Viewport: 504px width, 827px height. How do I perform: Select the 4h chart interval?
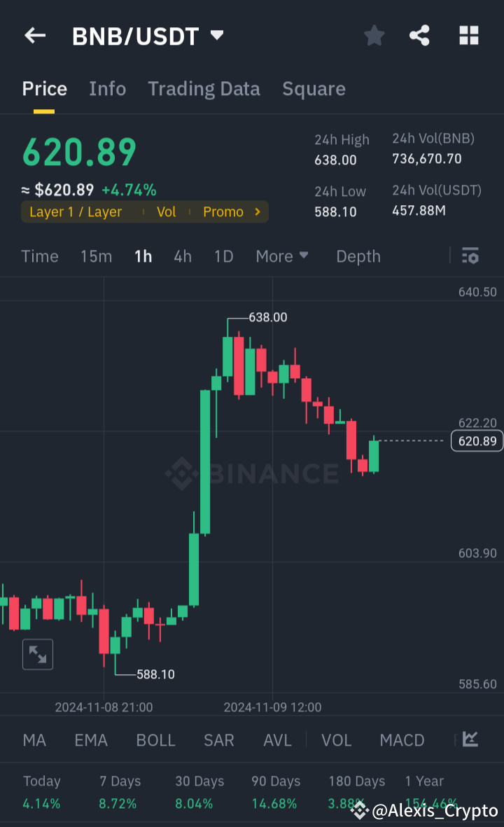(182, 256)
